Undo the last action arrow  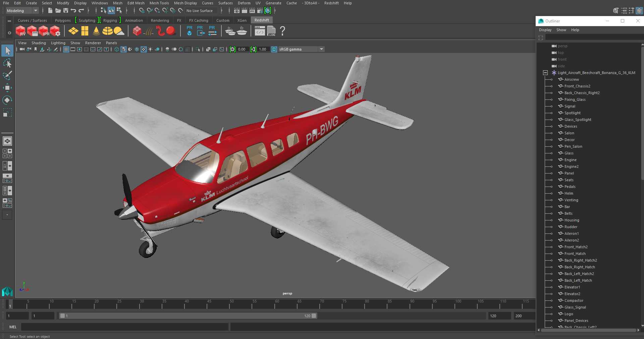pos(73,11)
